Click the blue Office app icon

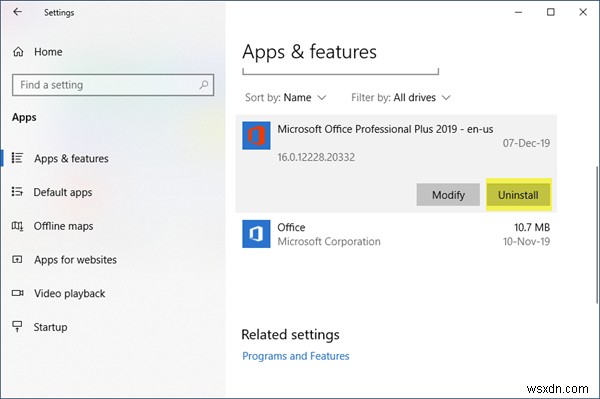point(256,234)
